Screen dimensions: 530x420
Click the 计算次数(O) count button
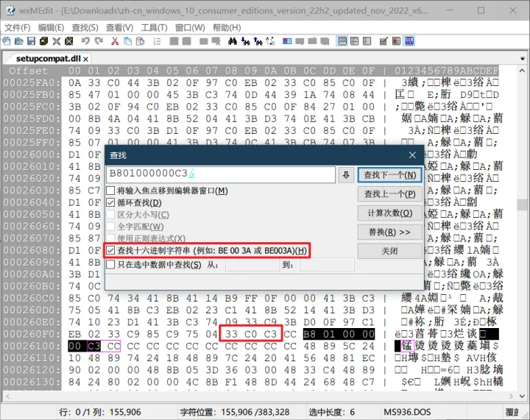click(x=389, y=213)
